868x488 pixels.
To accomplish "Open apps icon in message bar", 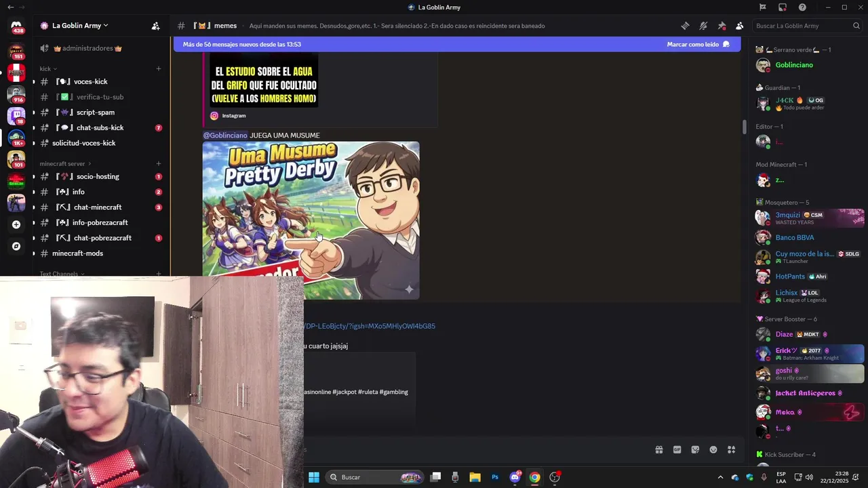I will [x=732, y=449].
